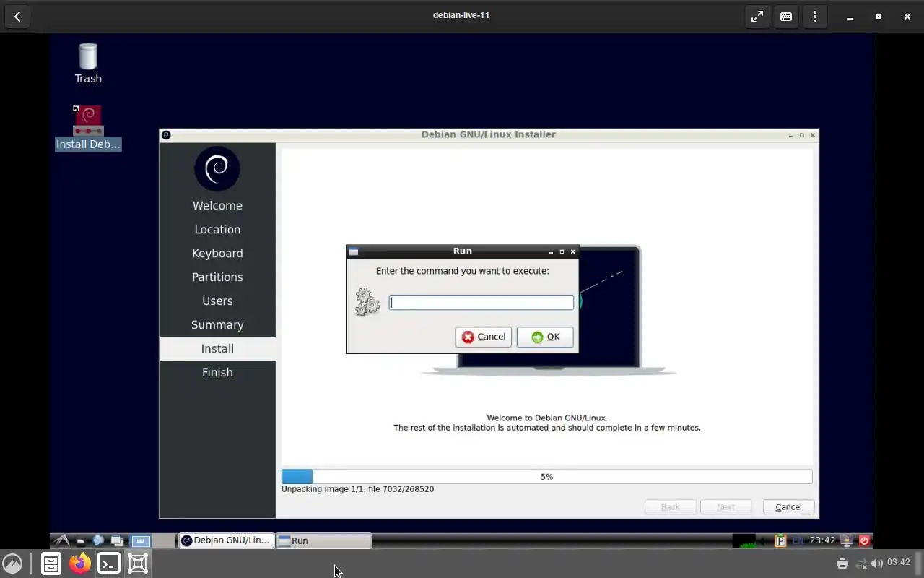Select the Finish step in installer sidebar
Screen dimensions: 924x578
pyautogui.click(x=217, y=373)
